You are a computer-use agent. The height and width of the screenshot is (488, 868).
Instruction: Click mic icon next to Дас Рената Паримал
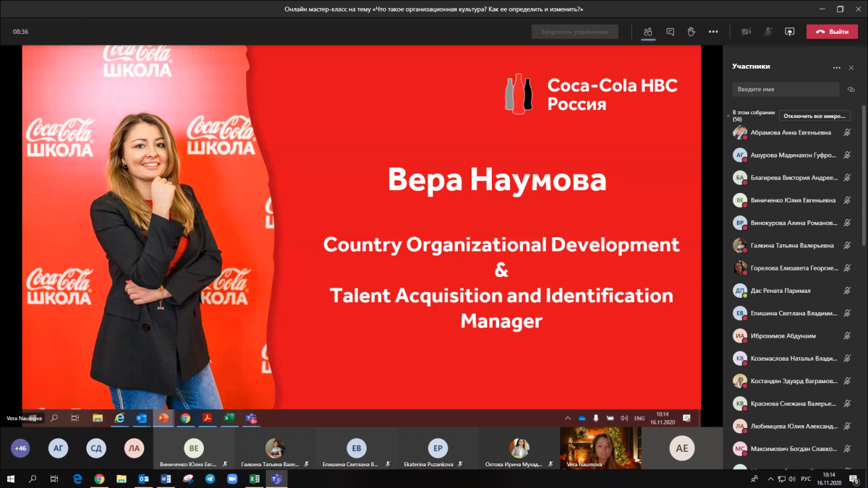847,291
